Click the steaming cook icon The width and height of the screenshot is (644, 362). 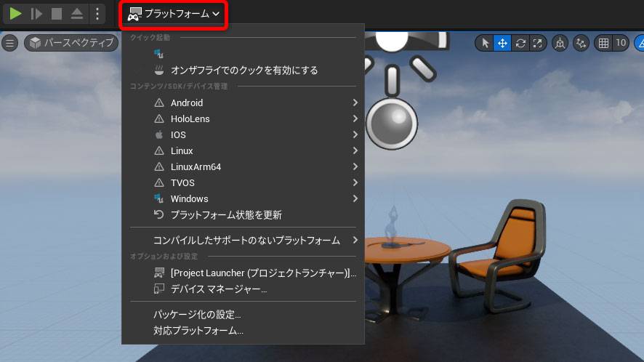159,70
